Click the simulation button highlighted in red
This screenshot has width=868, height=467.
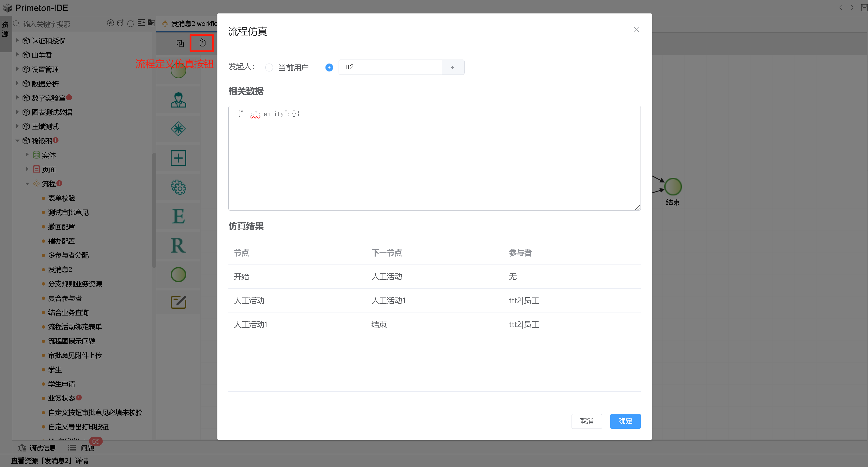[x=202, y=43]
